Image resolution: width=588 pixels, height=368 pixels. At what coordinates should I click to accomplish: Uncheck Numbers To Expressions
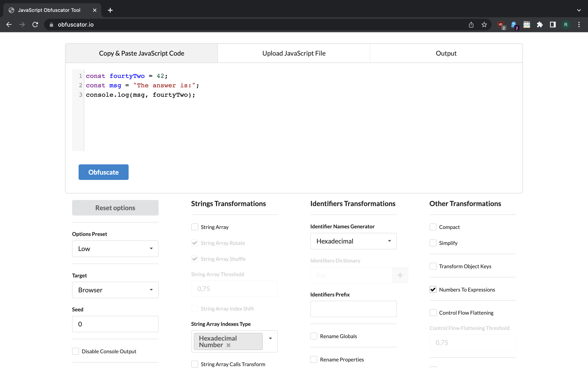click(433, 290)
